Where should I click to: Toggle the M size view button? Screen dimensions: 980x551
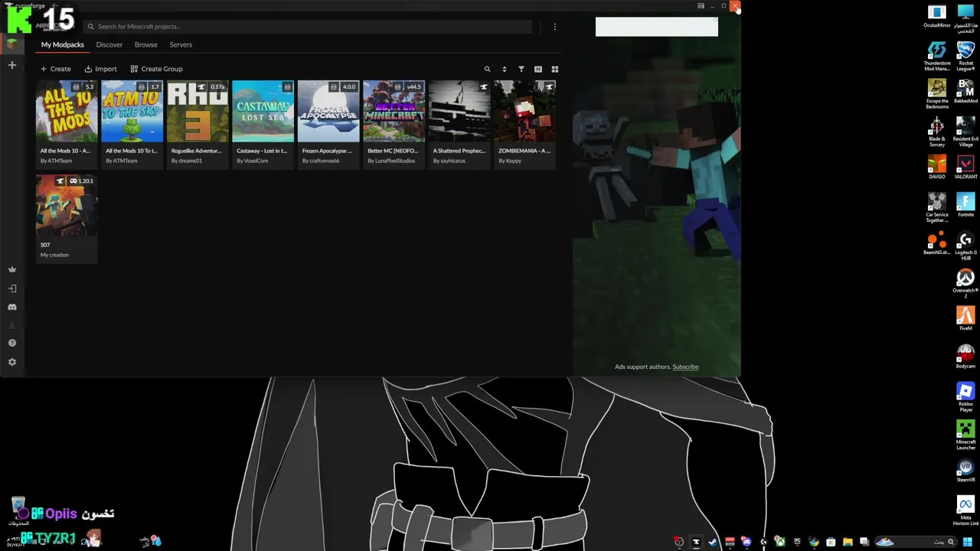tap(538, 69)
